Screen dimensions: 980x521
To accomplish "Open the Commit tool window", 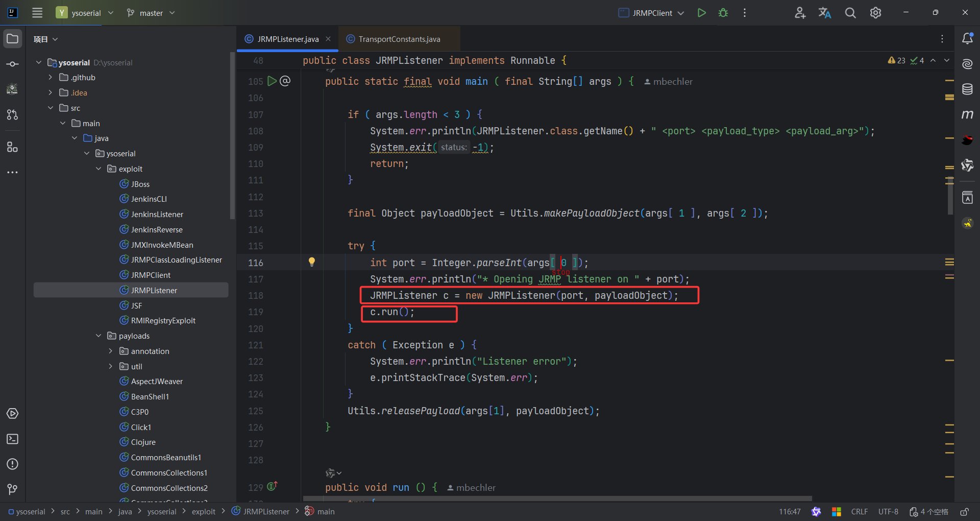I will (13, 64).
